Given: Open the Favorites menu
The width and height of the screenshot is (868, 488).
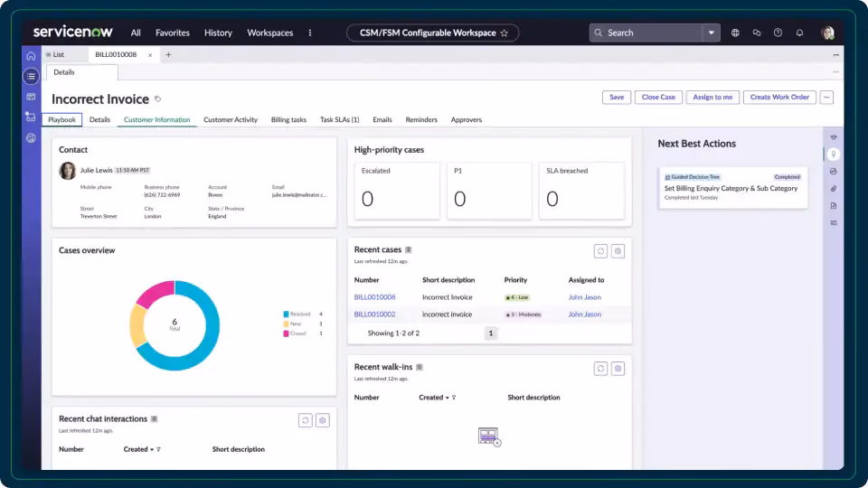Looking at the screenshot, I should (172, 33).
